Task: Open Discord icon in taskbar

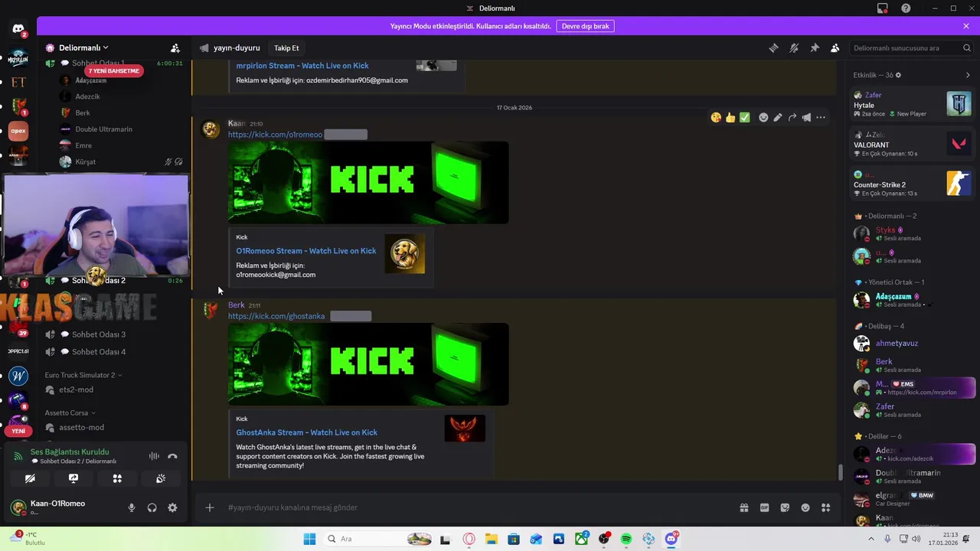Action: click(671, 539)
